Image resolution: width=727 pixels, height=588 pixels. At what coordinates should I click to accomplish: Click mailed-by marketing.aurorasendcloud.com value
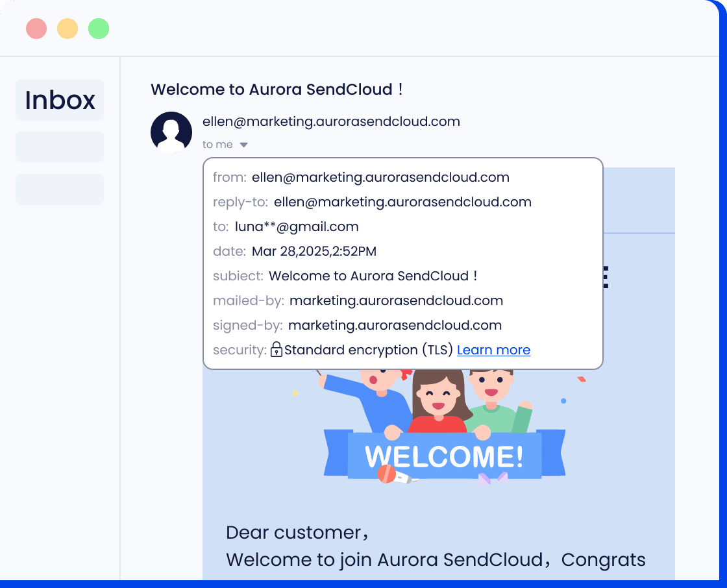[396, 300]
